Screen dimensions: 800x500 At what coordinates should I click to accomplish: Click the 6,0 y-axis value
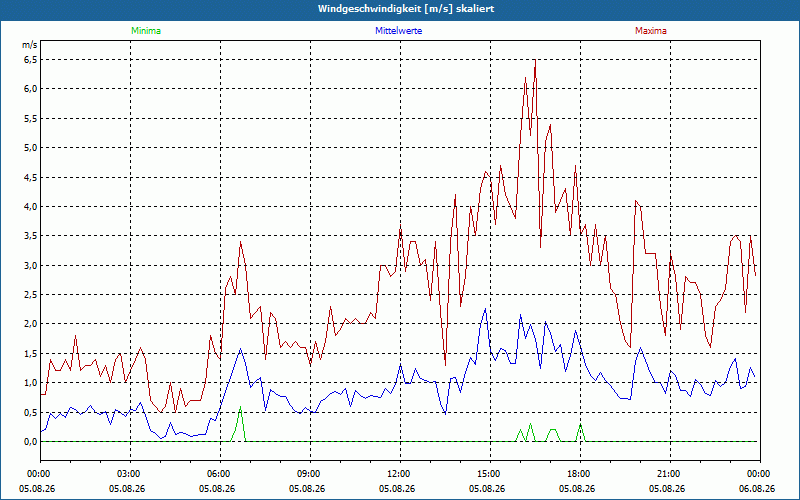pyautogui.click(x=30, y=89)
